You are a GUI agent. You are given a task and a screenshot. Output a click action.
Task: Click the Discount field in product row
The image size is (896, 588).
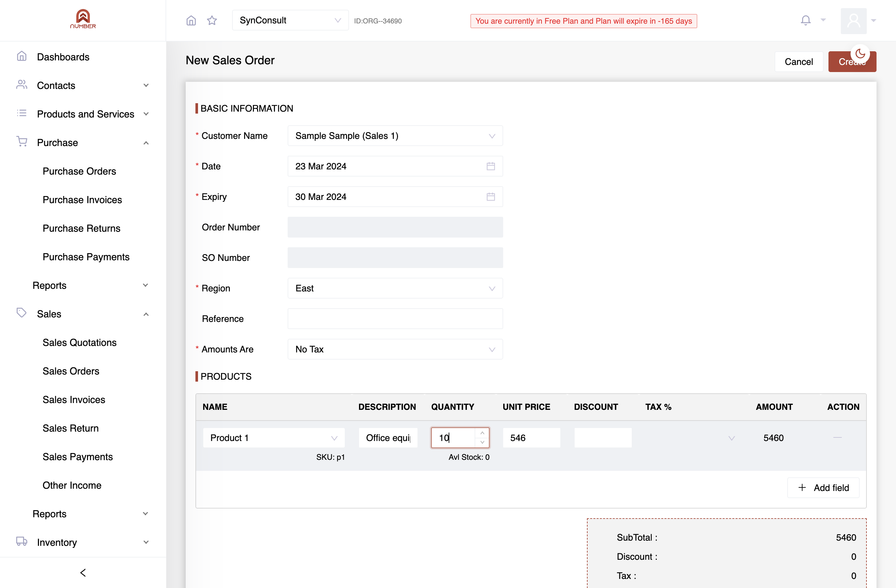click(603, 437)
